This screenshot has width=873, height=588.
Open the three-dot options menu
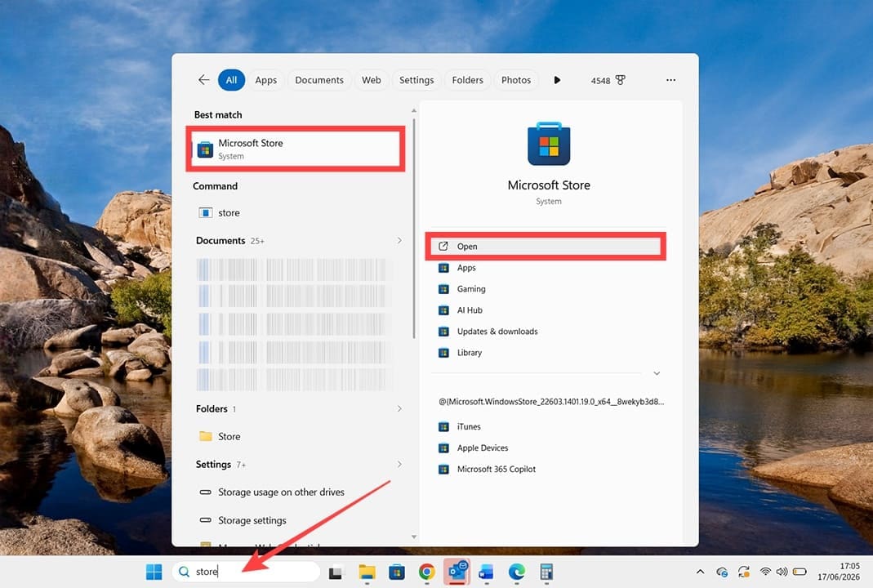click(x=671, y=80)
